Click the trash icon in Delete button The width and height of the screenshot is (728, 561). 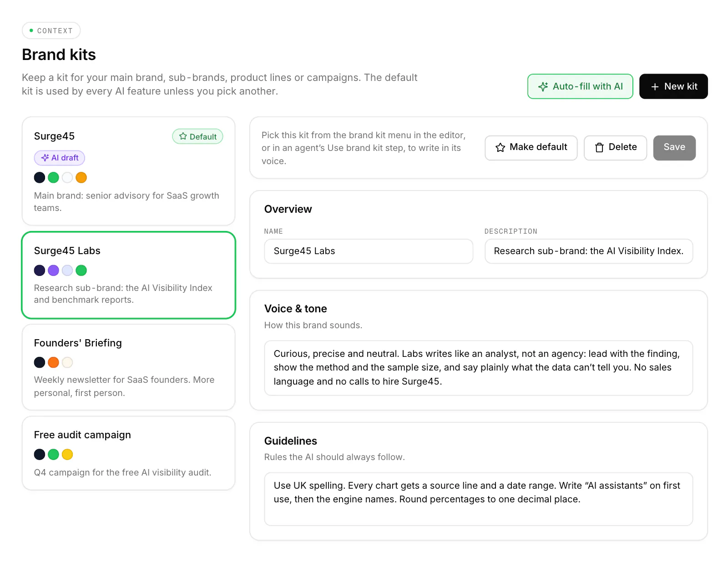coord(599,147)
